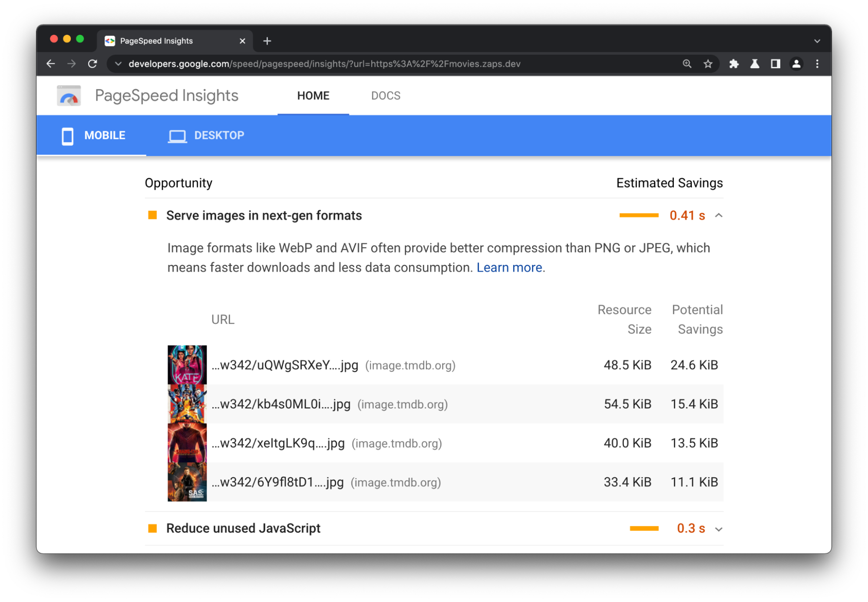868x602 pixels.
Task: Open the chevron beside the page URL
Action: click(118, 63)
